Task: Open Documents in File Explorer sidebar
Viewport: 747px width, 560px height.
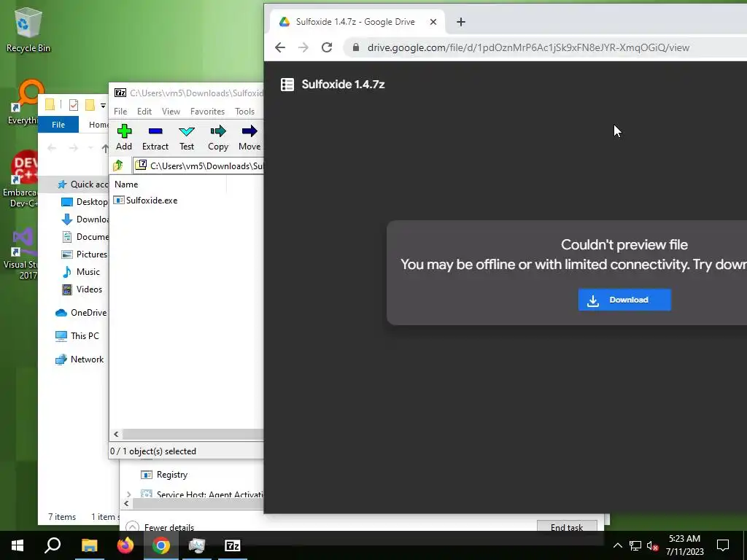Action: click(x=85, y=237)
